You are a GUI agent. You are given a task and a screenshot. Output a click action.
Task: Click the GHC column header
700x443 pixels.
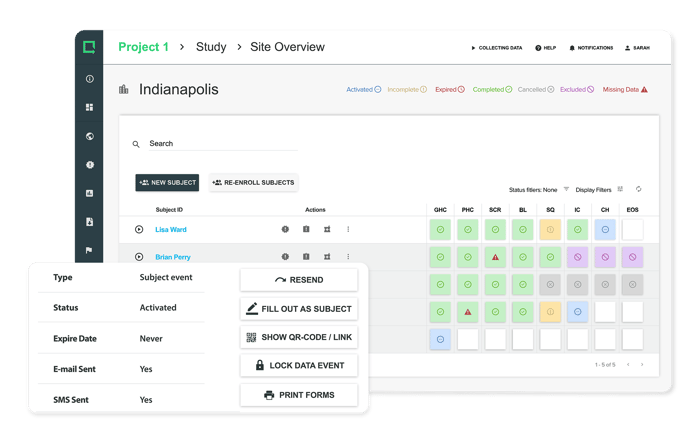click(440, 210)
